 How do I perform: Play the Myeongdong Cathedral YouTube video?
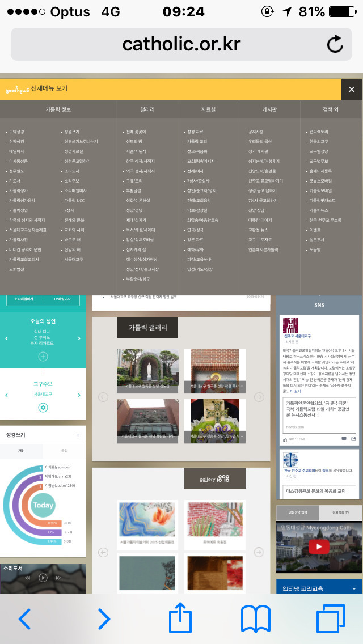click(x=319, y=546)
